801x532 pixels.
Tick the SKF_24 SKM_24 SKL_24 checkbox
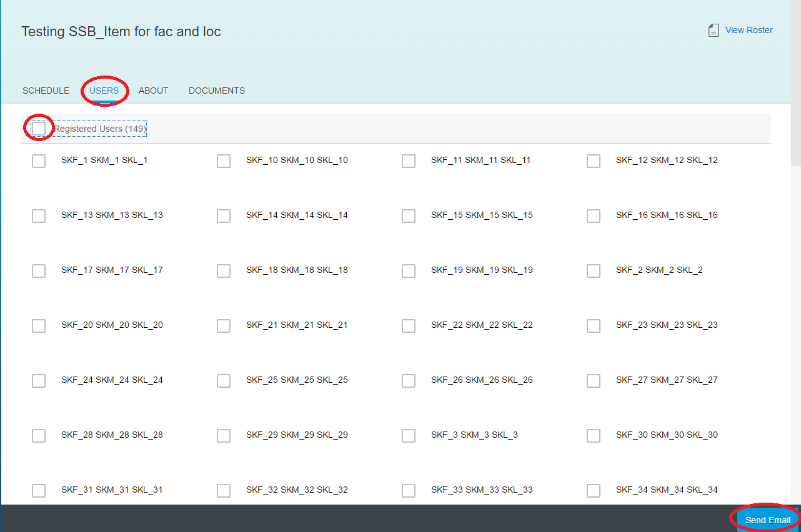pyautogui.click(x=39, y=381)
